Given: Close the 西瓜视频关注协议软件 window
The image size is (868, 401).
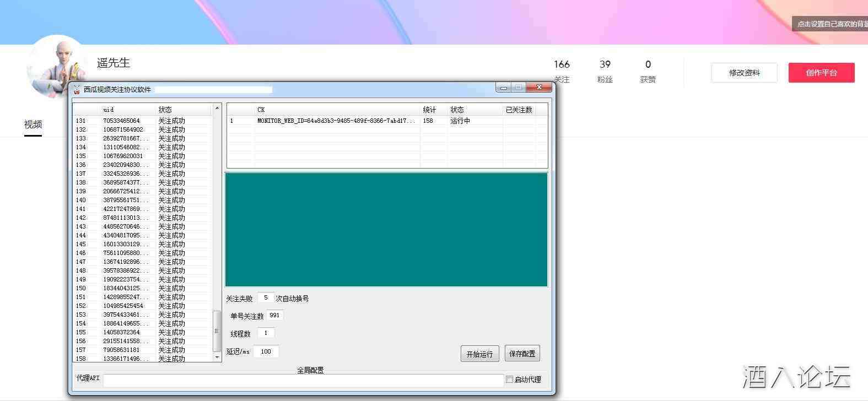Looking at the screenshot, I should coord(539,87).
